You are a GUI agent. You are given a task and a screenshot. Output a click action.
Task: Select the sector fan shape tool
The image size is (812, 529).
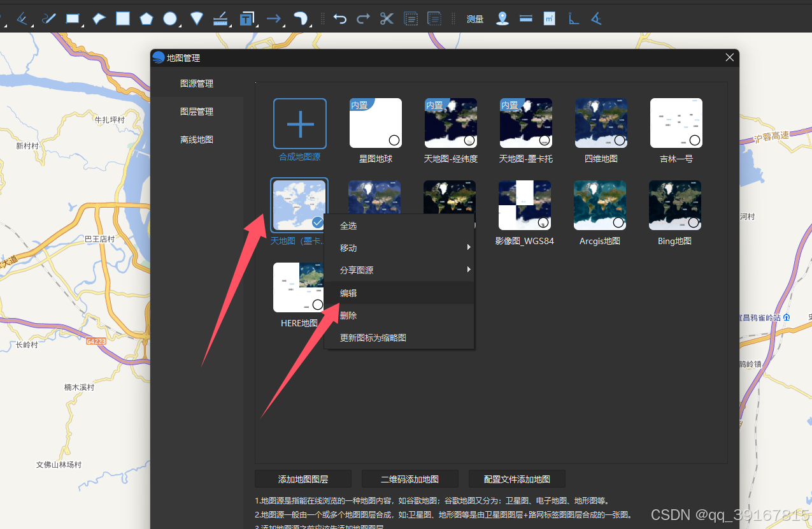point(197,18)
